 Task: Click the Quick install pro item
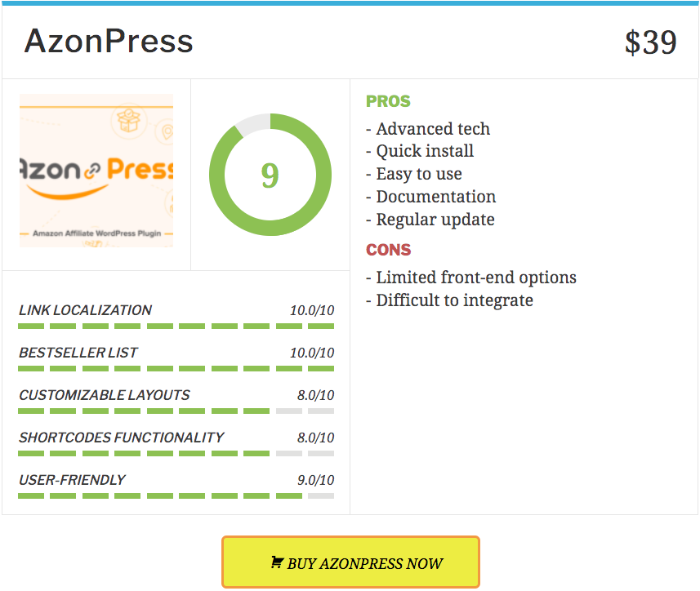pyautogui.click(x=420, y=151)
